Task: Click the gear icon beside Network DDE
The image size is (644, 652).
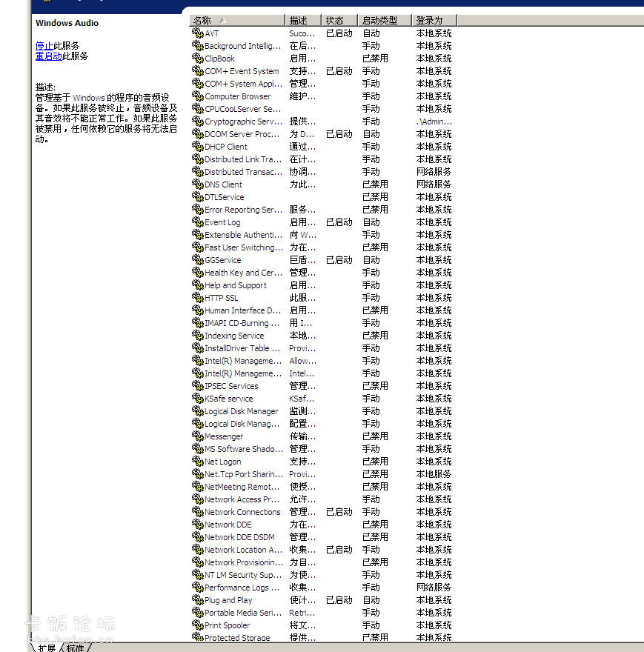Action: pos(198,525)
